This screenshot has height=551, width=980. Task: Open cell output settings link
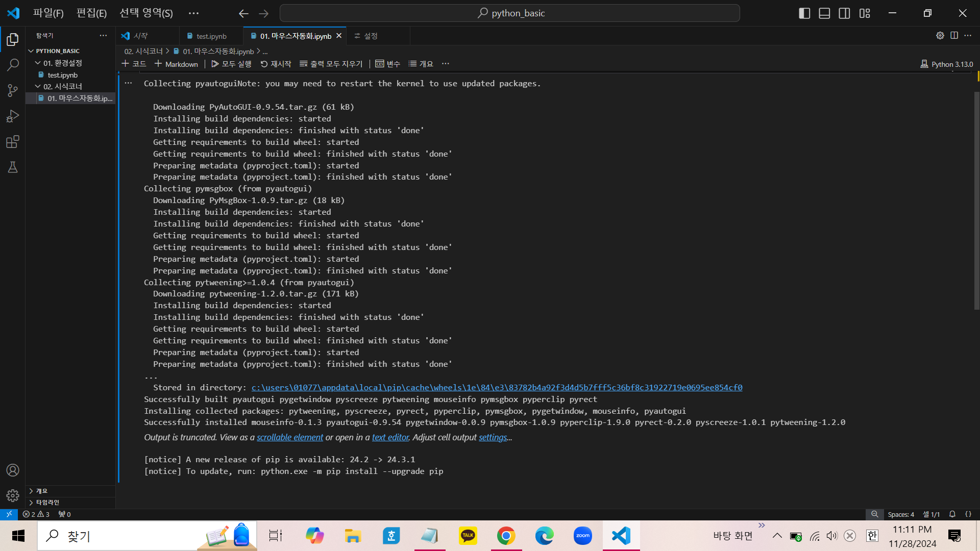pyautogui.click(x=493, y=437)
